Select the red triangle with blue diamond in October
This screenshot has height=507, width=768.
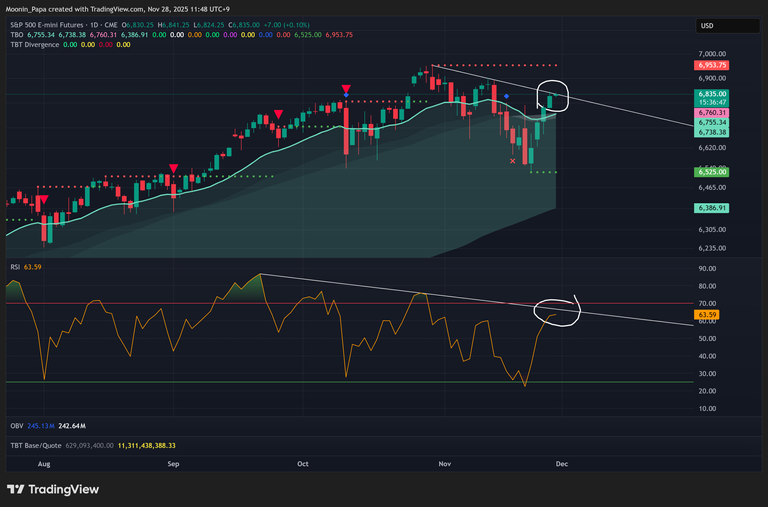click(x=346, y=91)
